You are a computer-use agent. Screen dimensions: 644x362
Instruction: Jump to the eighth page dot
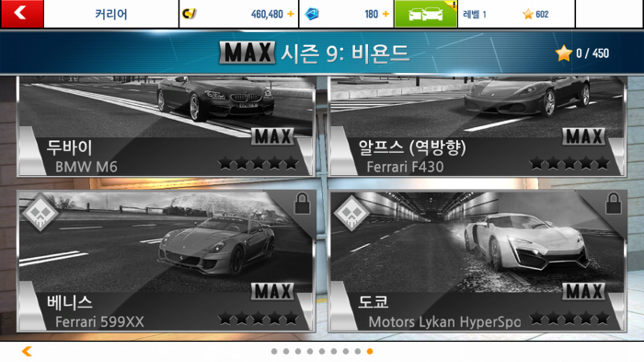(x=358, y=351)
